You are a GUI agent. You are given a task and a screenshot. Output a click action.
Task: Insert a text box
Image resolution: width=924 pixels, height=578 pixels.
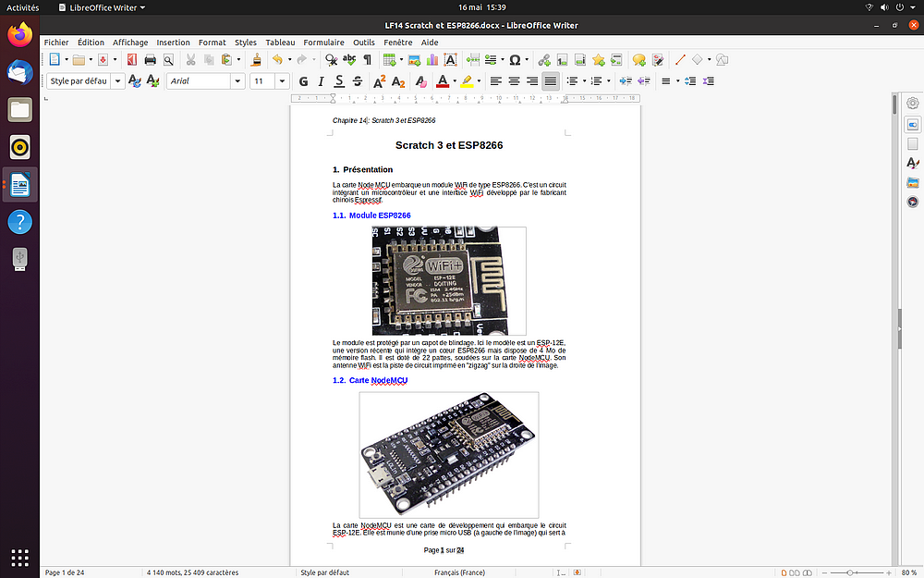[x=450, y=59]
